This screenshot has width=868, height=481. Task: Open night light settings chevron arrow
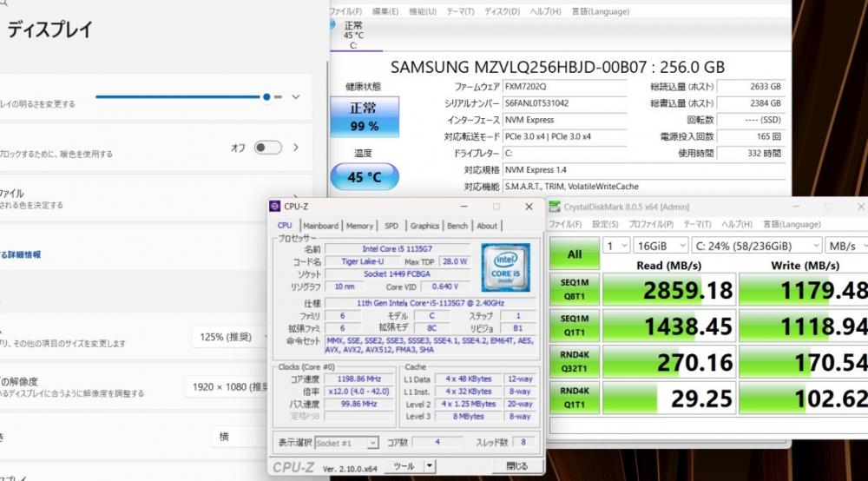tap(296, 148)
